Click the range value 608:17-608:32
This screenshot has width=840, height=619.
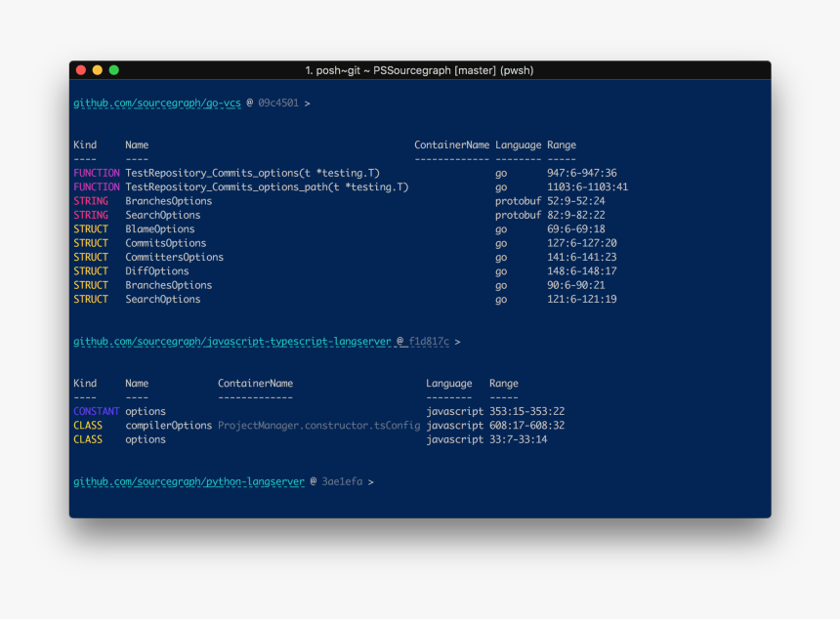pos(526,426)
